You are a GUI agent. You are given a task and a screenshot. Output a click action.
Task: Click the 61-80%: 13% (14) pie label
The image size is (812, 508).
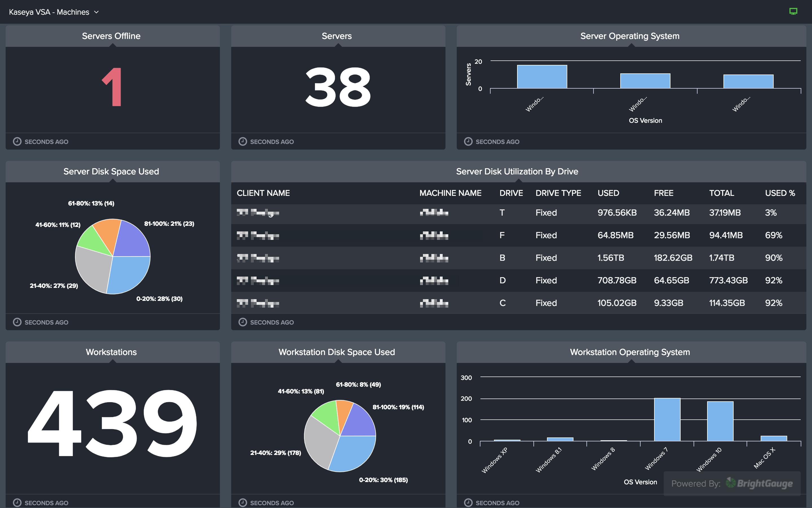[x=91, y=203]
